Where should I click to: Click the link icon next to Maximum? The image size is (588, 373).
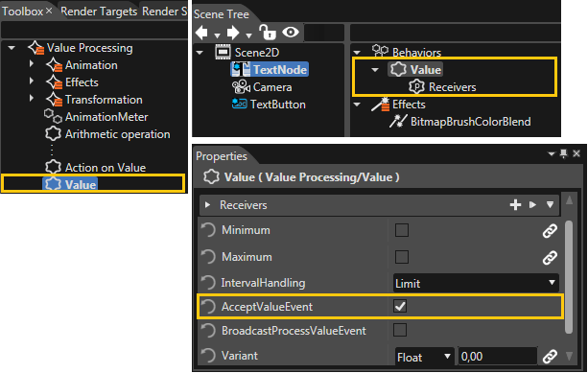pos(550,258)
